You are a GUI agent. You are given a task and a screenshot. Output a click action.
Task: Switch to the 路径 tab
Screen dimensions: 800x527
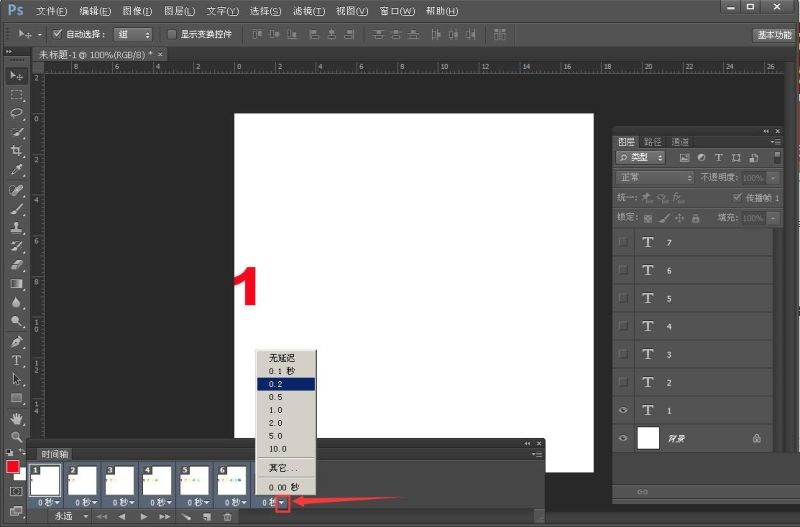click(652, 142)
